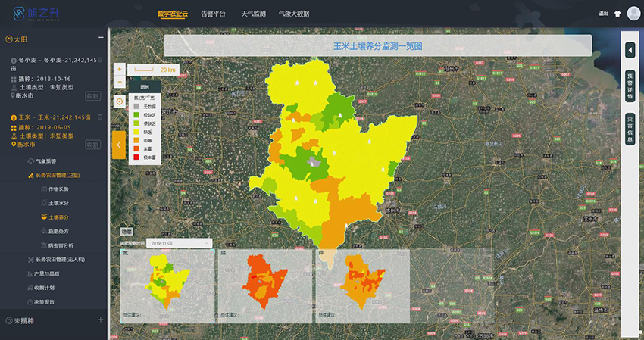
Task: Add a new item with plus next to 未播种
Action: coord(100,320)
